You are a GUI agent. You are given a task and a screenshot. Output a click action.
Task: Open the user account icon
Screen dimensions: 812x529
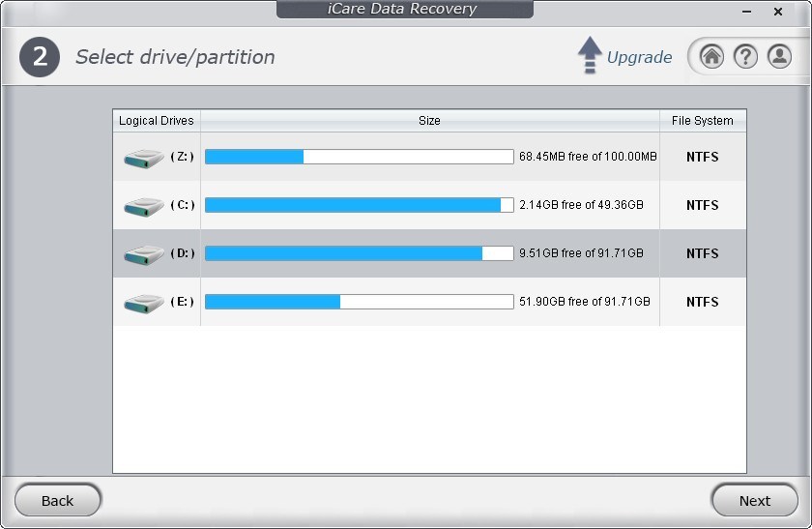(x=779, y=56)
